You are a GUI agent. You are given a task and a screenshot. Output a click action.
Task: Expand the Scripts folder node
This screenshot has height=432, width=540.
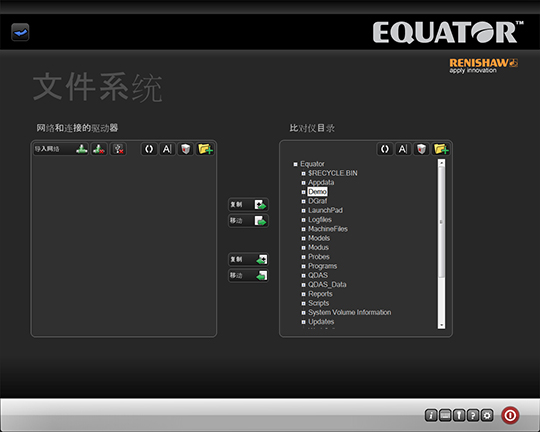(303, 304)
